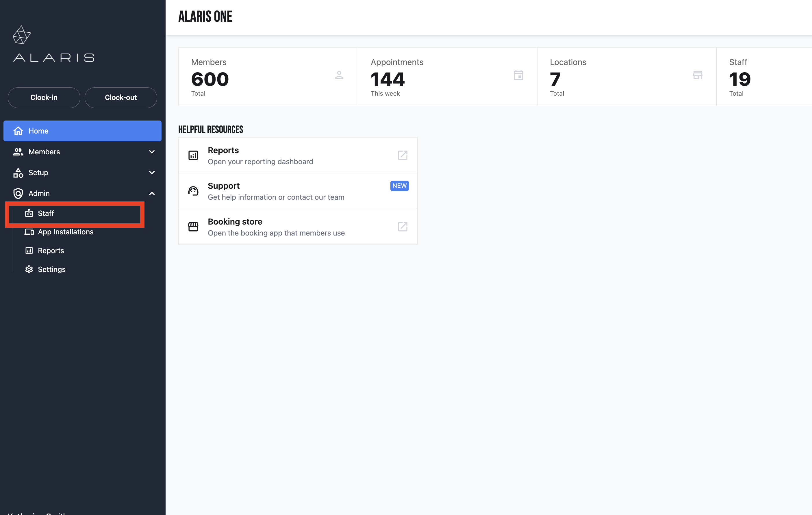Expand the Members sidebar menu chevron

coord(152,152)
